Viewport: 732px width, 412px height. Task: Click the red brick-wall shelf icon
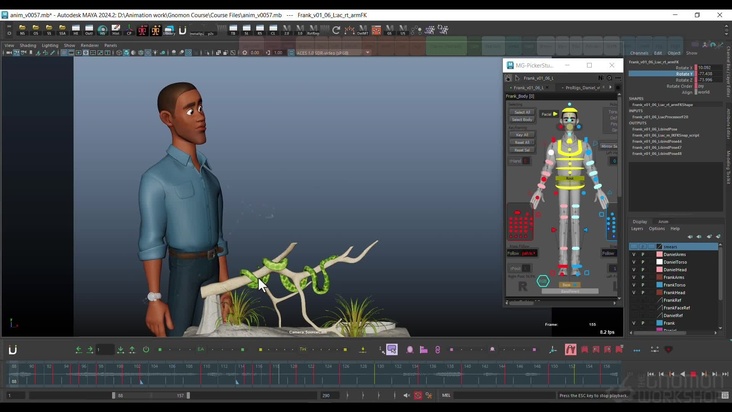coord(376,30)
